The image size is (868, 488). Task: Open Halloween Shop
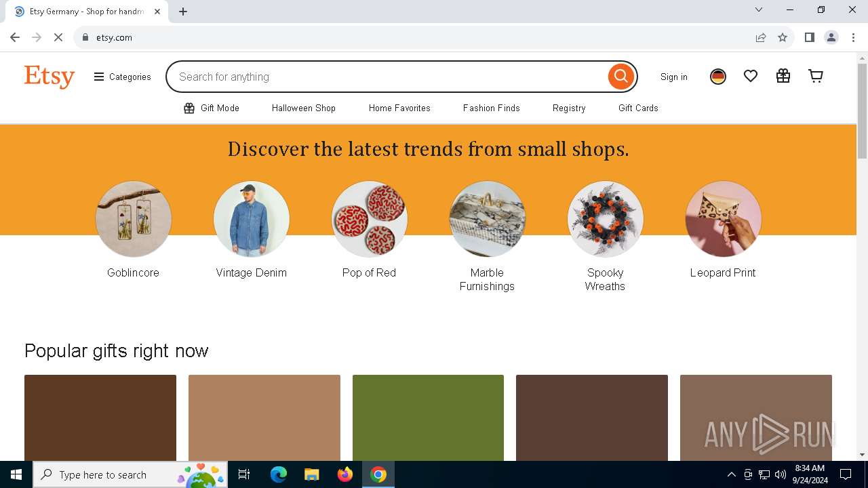click(304, 108)
